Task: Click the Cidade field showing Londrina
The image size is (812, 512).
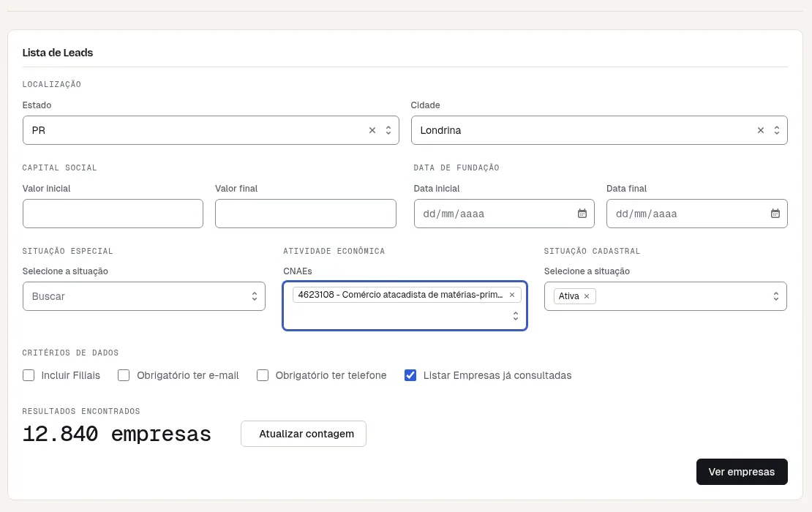Action: 599,130
